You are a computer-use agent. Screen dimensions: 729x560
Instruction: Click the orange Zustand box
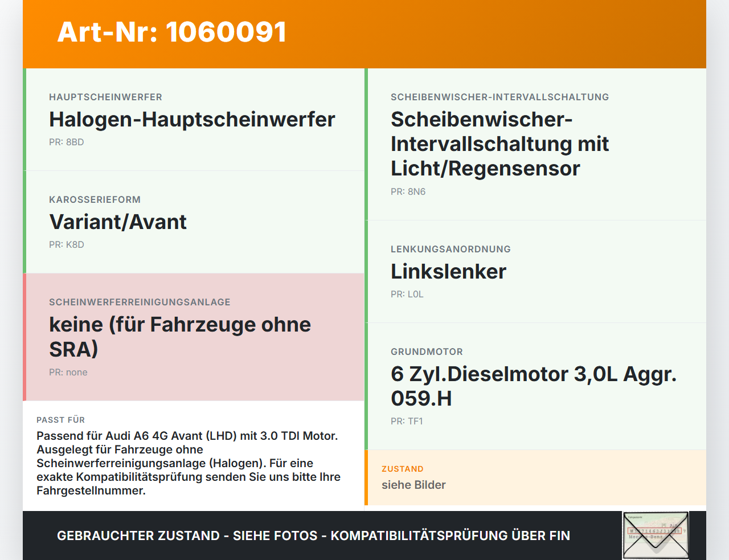coord(535,477)
